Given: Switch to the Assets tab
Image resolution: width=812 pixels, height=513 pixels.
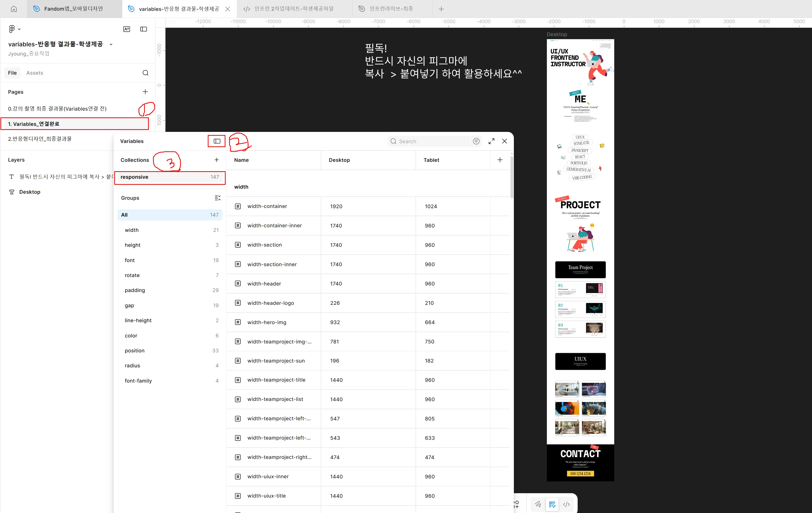Looking at the screenshot, I should click(x=35, y=72).
